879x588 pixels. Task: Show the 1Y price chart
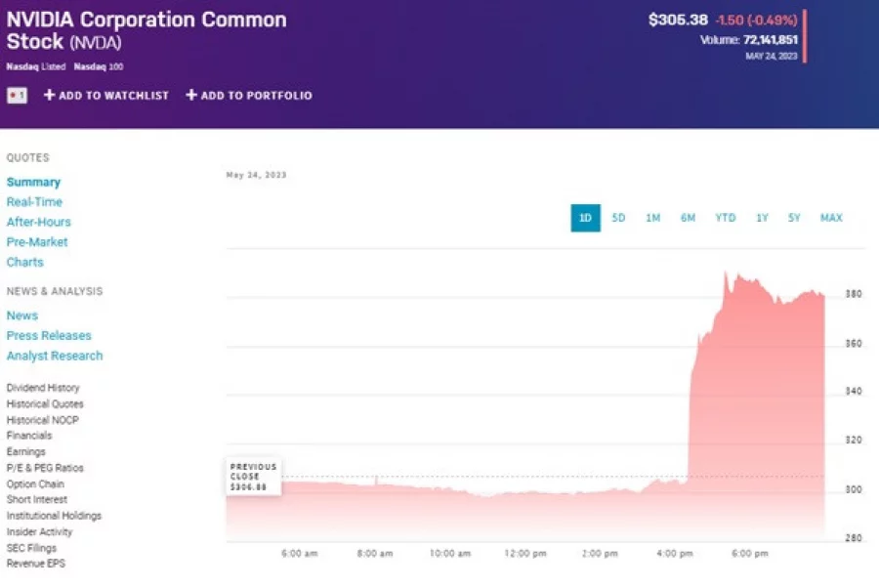(x=762, y=218)
